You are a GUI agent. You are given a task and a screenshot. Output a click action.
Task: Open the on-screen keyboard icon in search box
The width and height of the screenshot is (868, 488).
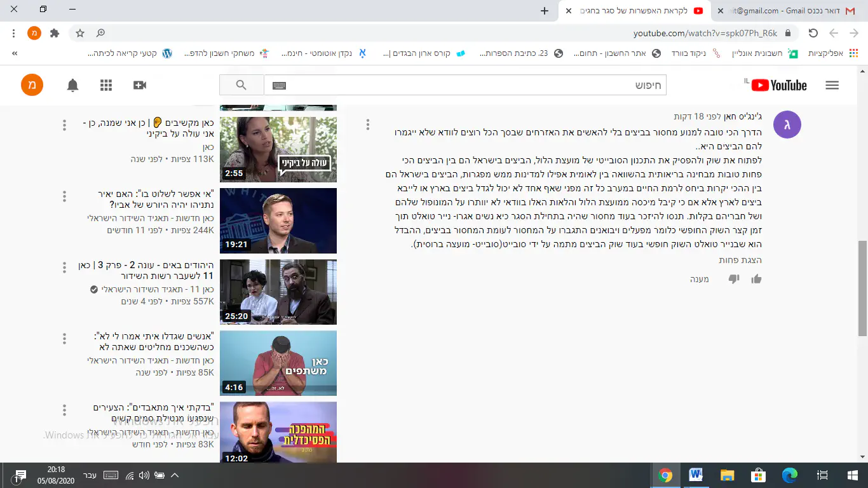pos(279,85)
